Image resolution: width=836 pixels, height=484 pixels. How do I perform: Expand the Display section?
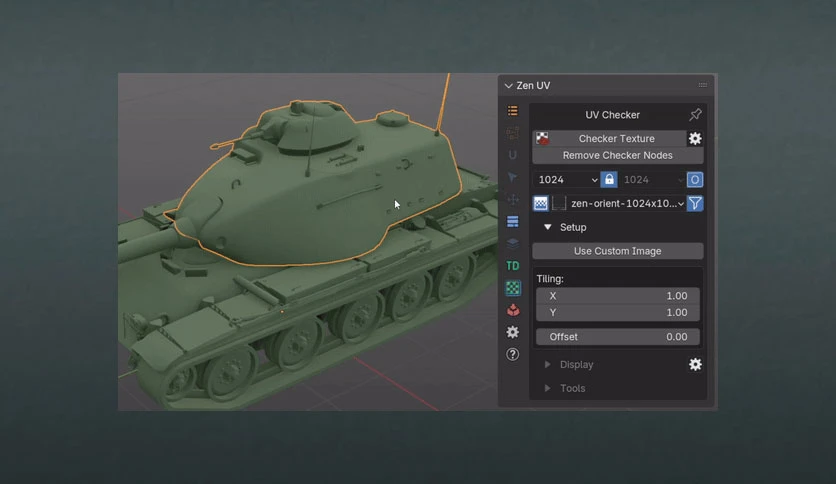point(548,365)
